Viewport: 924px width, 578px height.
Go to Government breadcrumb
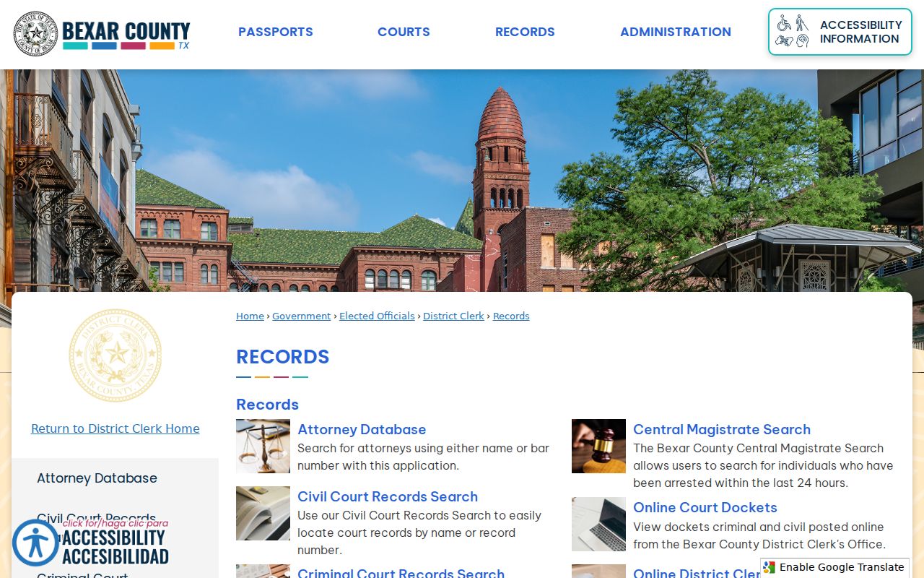coord(301,316)
